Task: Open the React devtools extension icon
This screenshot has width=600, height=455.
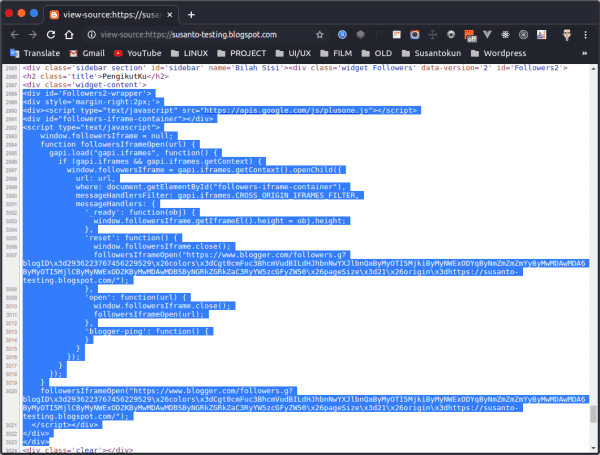Action: coord(505,35)
